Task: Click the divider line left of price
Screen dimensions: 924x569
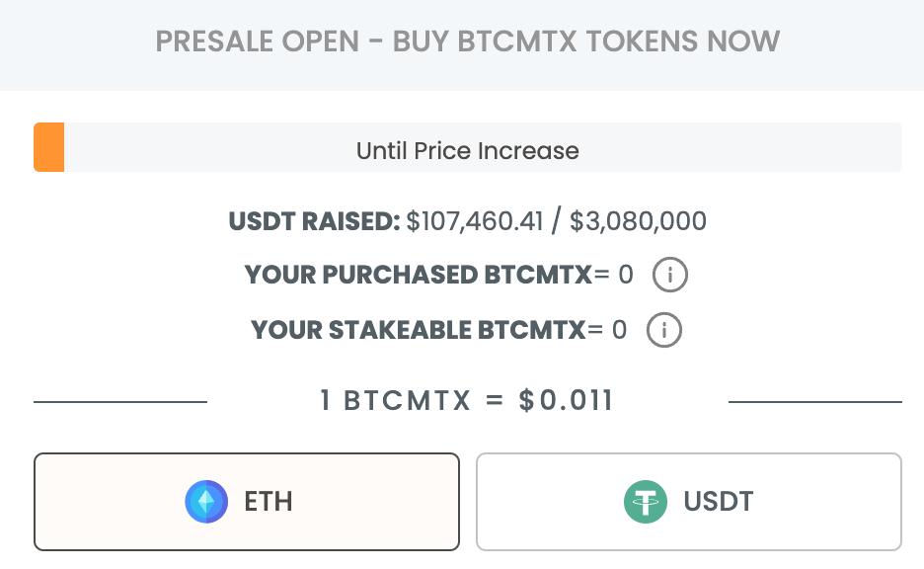Action: pyautogui.click(x=120, y=402)
